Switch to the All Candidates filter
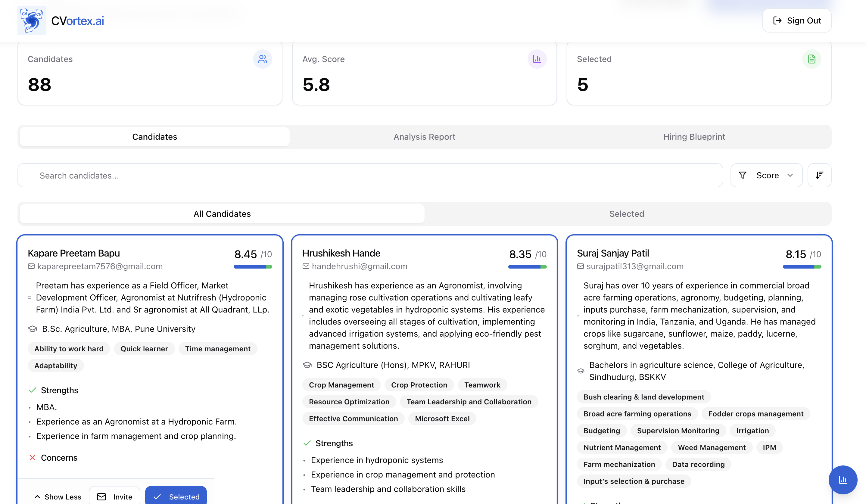 pyautogui.click(x=222, y=214)
